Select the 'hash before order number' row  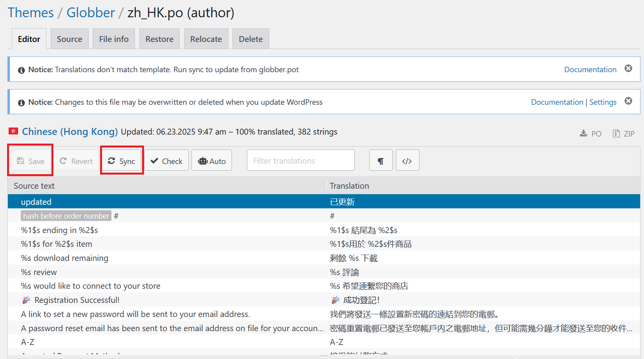point(324,216)
